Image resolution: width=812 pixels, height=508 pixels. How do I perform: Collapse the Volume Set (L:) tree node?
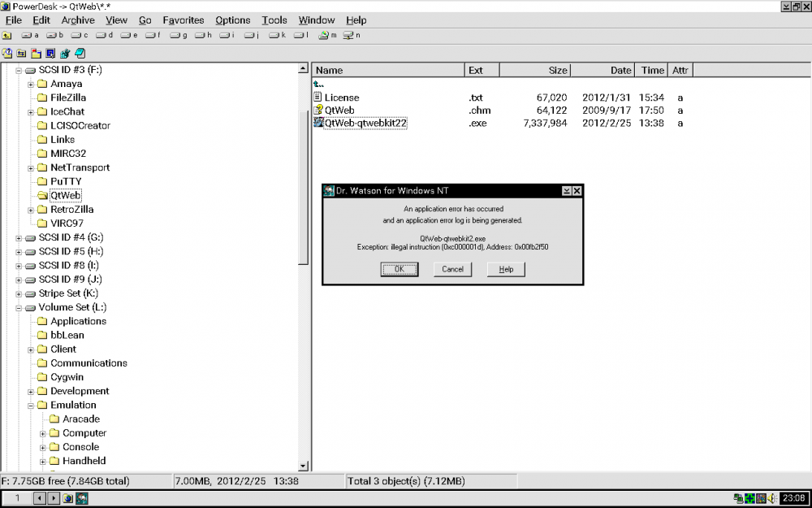[19, 307]
